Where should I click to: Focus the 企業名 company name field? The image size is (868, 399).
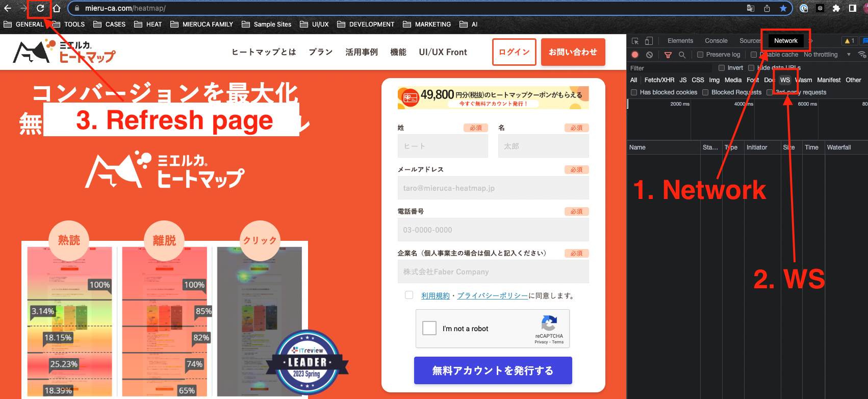pos(493,271)
